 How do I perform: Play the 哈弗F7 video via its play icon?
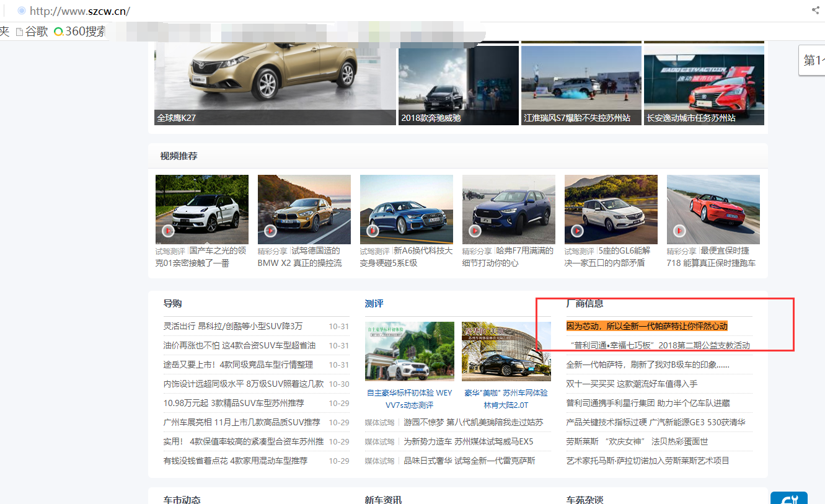[x=475, y=231]
